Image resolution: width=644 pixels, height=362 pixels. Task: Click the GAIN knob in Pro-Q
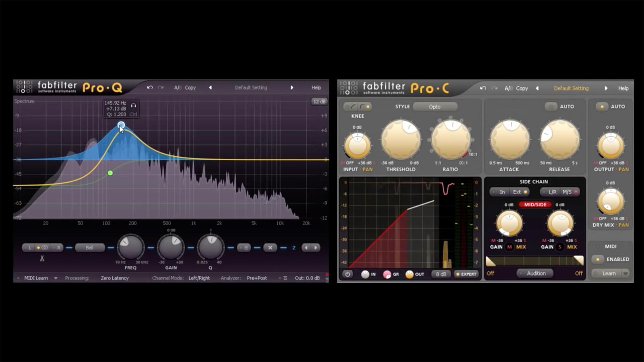point(171,247)
